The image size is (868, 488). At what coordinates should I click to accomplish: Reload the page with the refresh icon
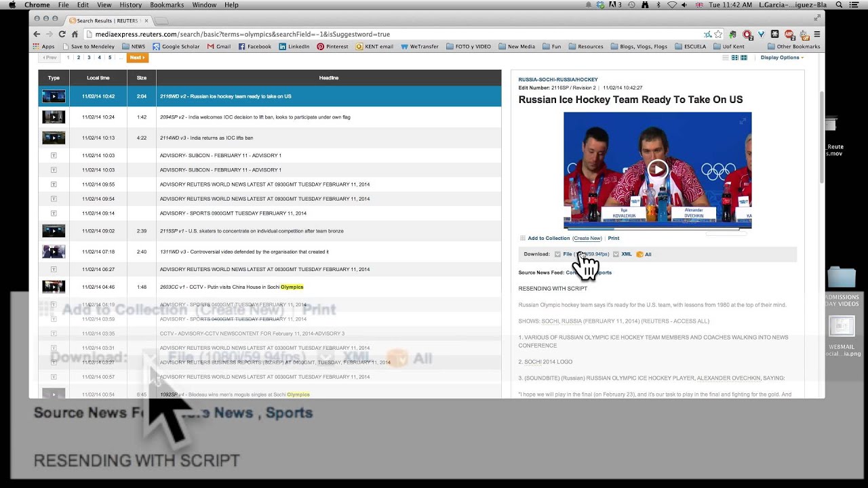[x=62, y=34]
